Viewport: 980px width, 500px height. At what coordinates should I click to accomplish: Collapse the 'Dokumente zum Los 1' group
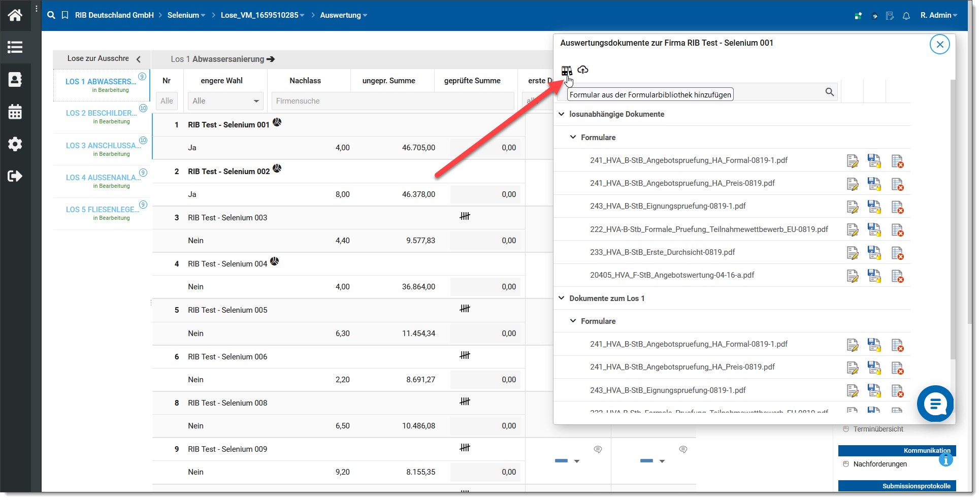pyautogui.click(x=561, y=298)
